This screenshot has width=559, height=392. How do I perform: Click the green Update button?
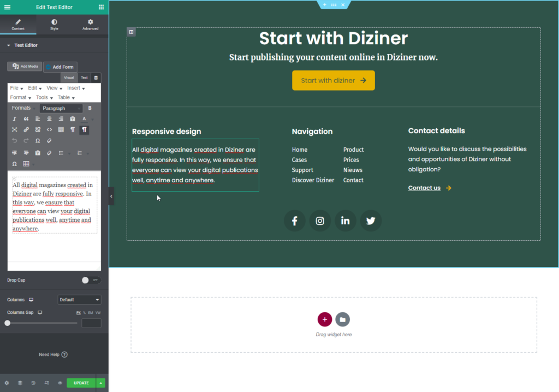tap(81, 383)
